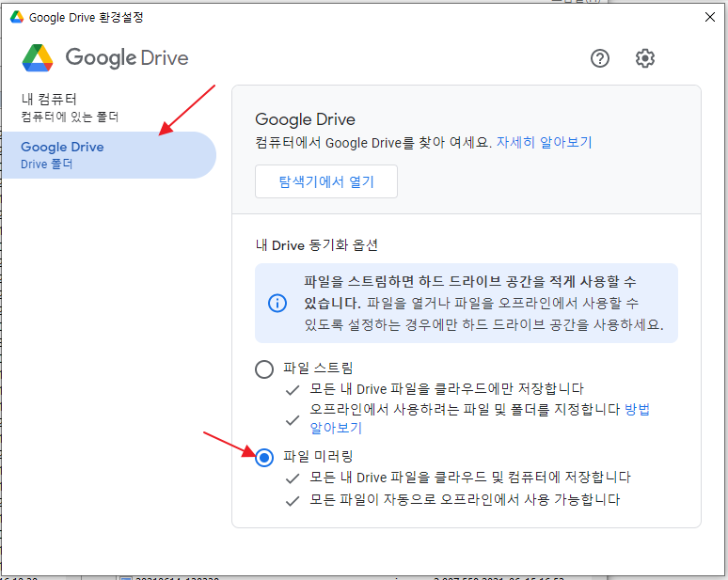
Task: Open the 방법 알아보기 link
Action: tap(637, 410)
